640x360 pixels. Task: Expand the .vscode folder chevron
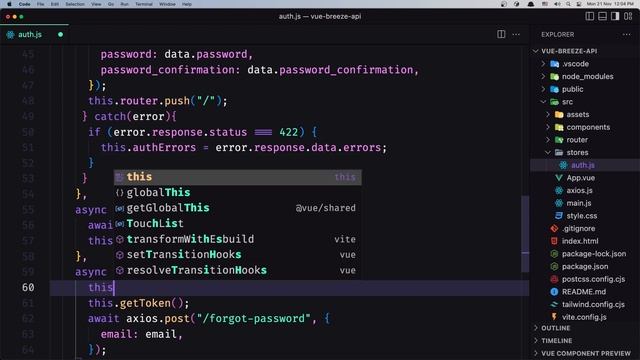coord(543,64)
